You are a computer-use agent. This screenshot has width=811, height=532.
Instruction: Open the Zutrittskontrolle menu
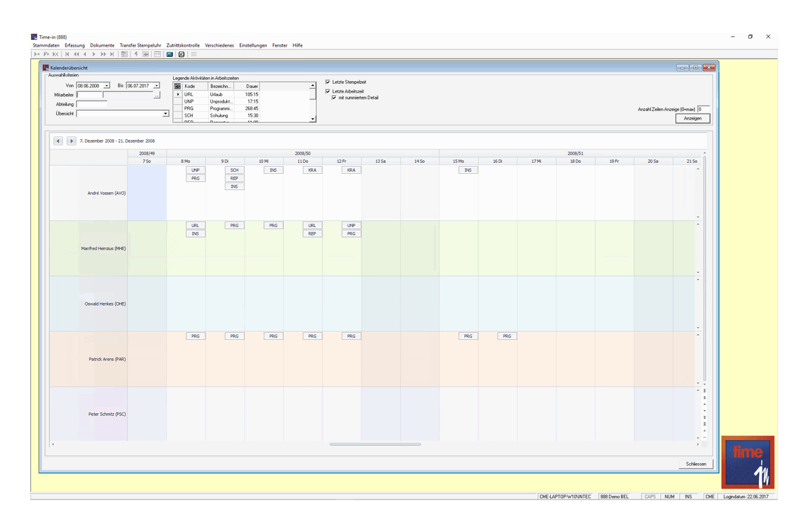click(183, 45)
